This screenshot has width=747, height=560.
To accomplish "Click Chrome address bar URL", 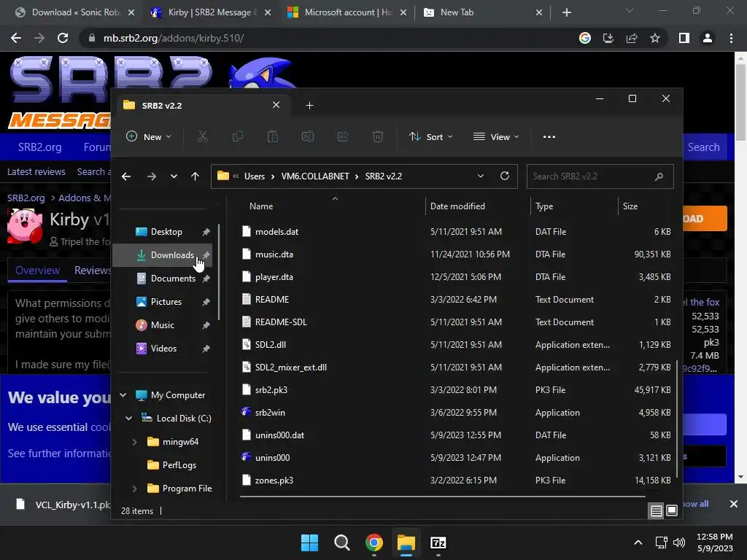I will [x=174, y=38].
